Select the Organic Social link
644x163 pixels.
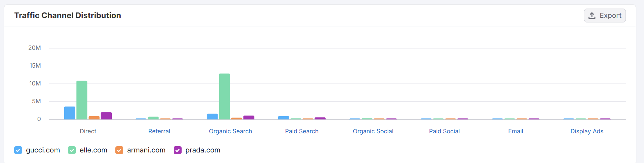coord(373,131)
